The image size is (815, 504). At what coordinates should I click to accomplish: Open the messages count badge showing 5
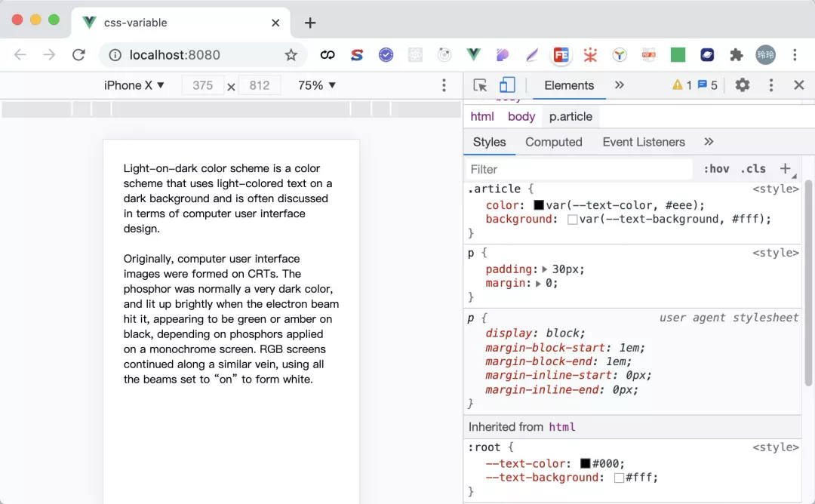[x=707, y=85]
